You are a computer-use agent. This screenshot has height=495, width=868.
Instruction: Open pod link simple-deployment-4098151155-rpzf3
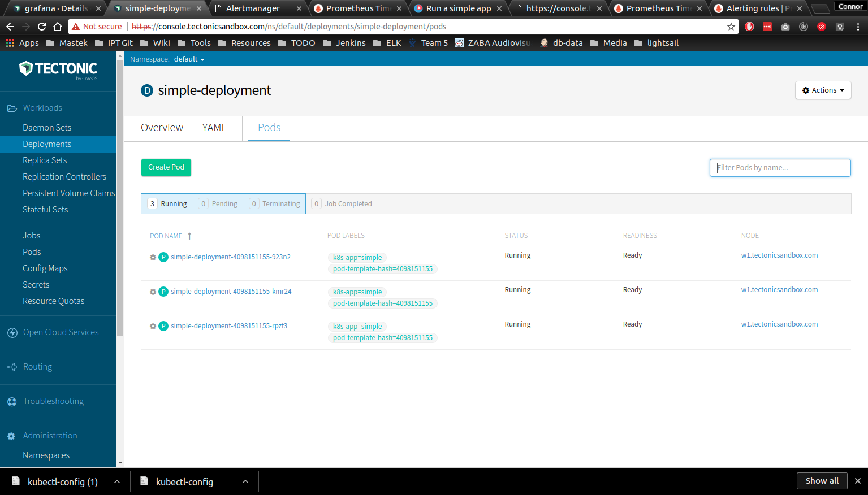pos(229,326)
